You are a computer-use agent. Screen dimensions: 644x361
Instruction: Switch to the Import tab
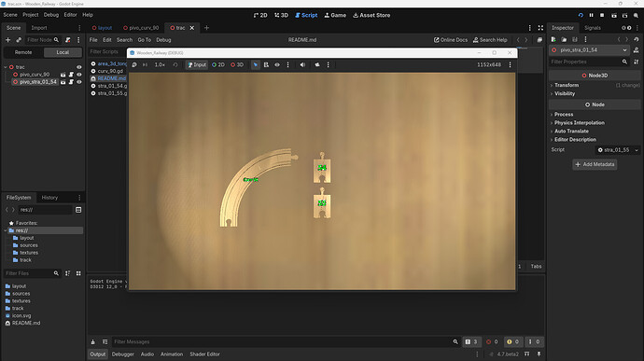[39, 28]
